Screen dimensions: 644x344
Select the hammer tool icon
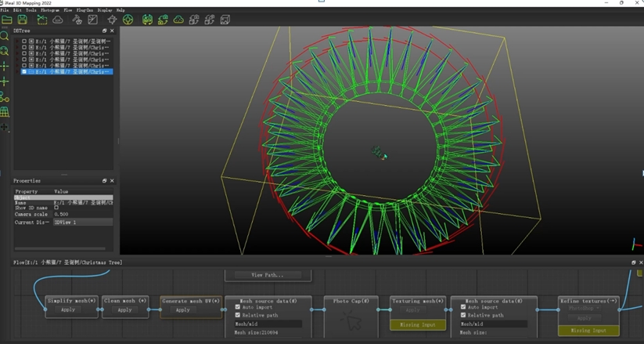pyautogui.click(x=77, y=20)
